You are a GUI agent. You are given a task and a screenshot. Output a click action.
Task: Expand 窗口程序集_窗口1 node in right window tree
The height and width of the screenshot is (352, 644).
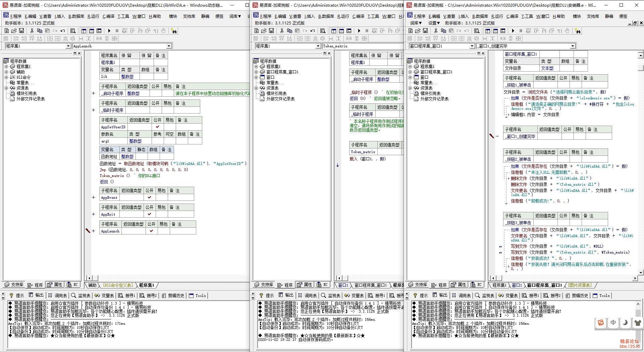click(x=410, y=72)
